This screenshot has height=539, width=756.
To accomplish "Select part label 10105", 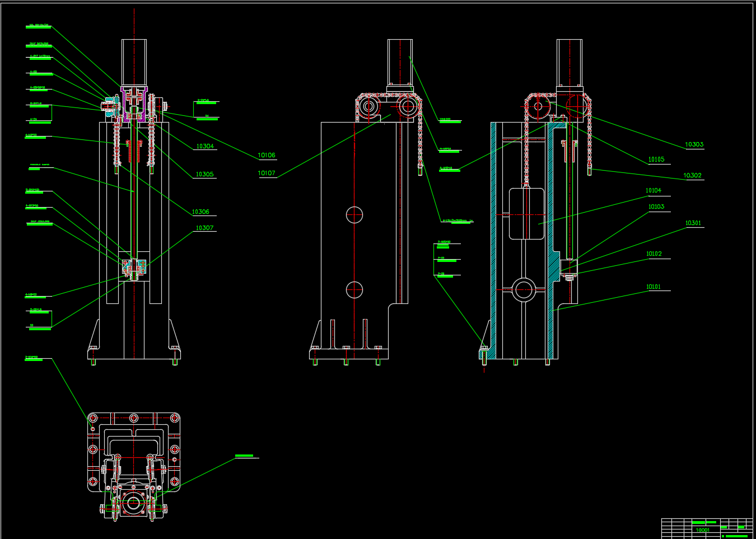I will 656,160.
